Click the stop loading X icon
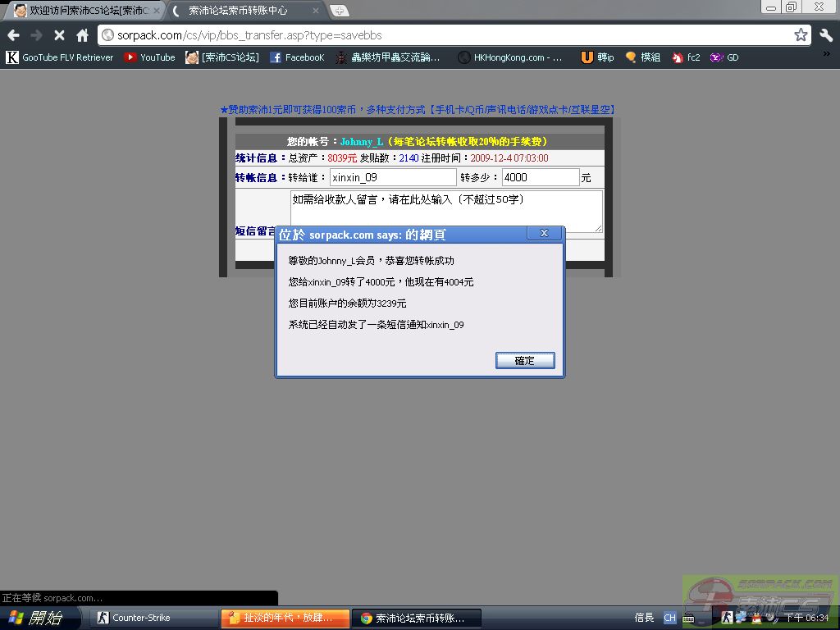 59,35
